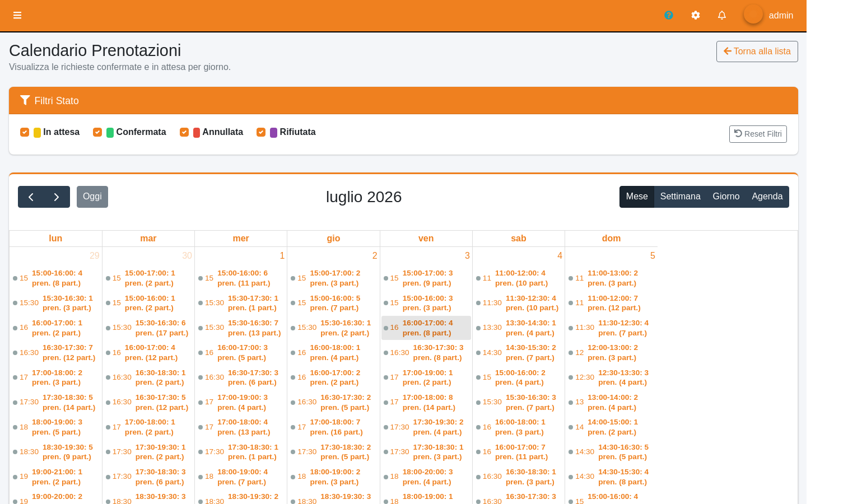The image size is (848, 504).
Task: Click the red Annullata color swatch
Action: pyautogui.click(x=197, y=133)
